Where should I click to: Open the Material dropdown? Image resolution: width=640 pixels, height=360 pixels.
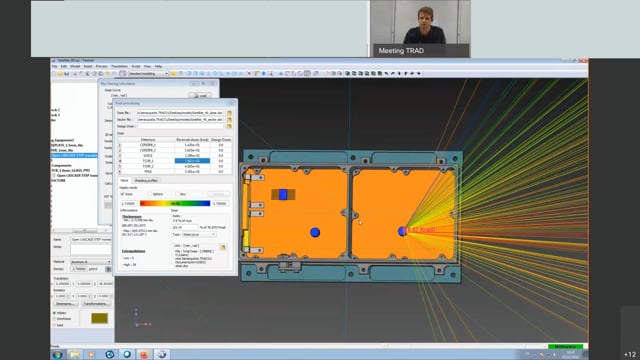pyautogui.click(x=91, y=262)
